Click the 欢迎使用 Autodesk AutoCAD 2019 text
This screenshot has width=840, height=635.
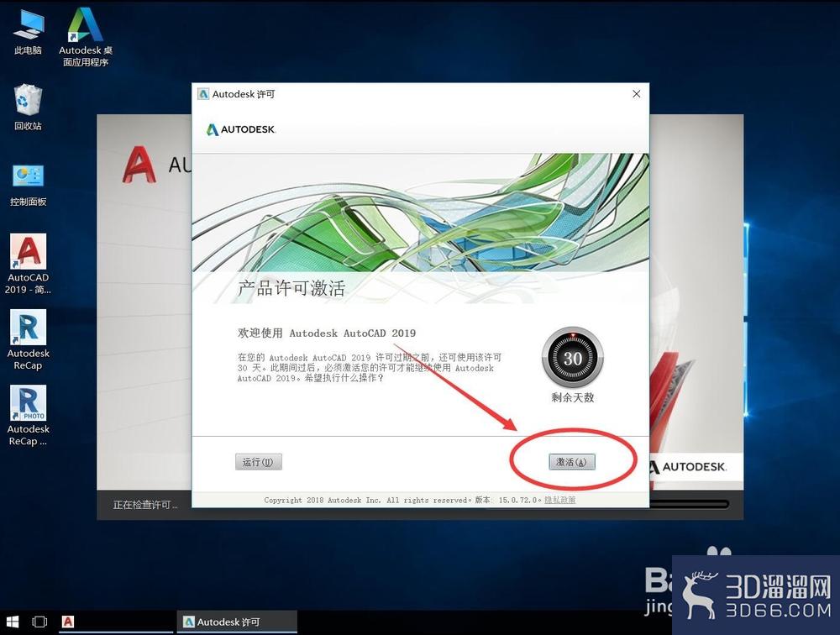tap(327, 333)
